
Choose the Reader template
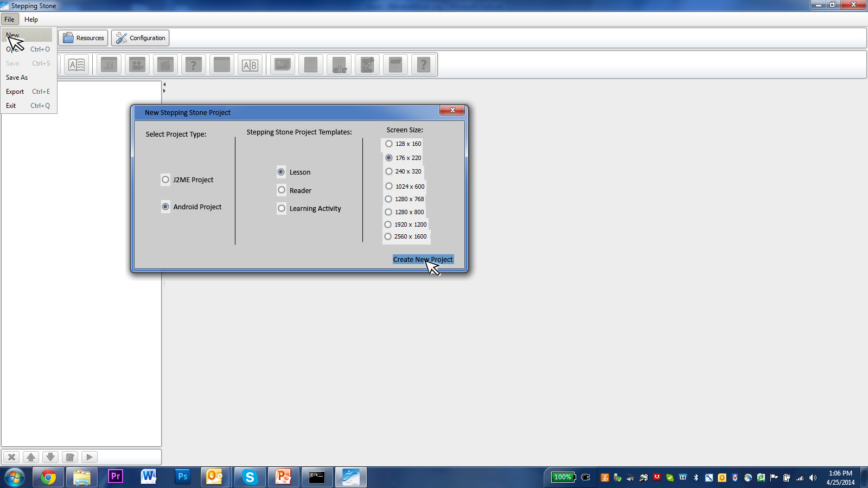282,190
